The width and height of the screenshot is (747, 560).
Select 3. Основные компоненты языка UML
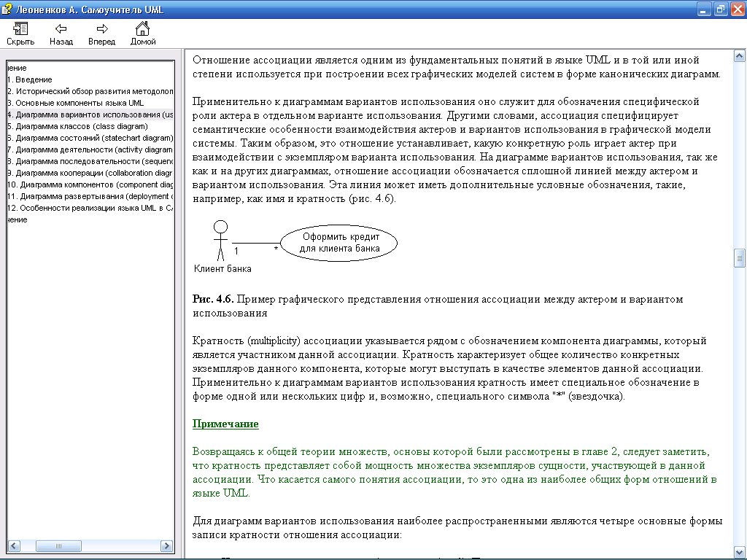coord(75,103)
